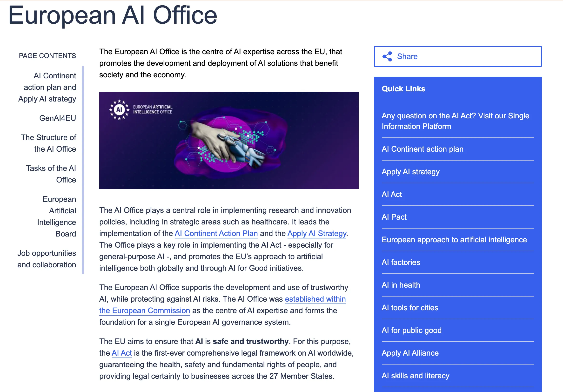
Task: Open the AI factories quick link
Action: [x=401, y=262]
